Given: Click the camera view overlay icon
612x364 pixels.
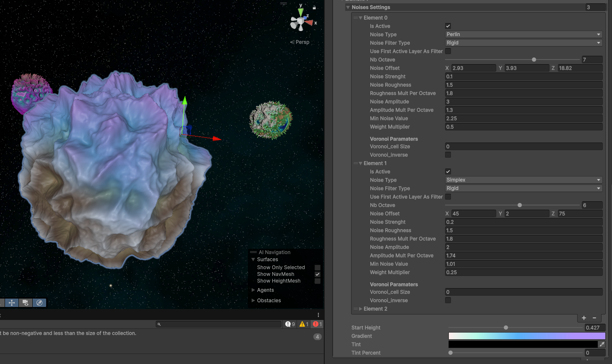Looking at the screenshot, I should [x=26, y=303].
